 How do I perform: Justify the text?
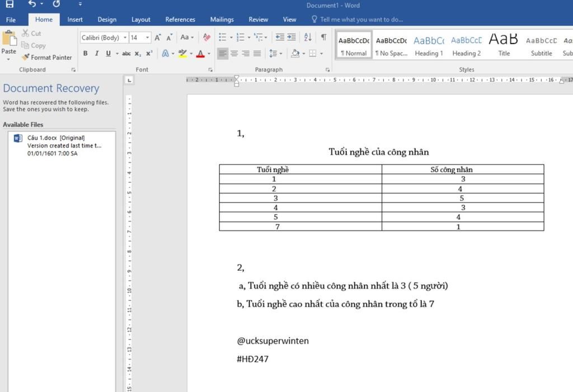pos(257,54)
